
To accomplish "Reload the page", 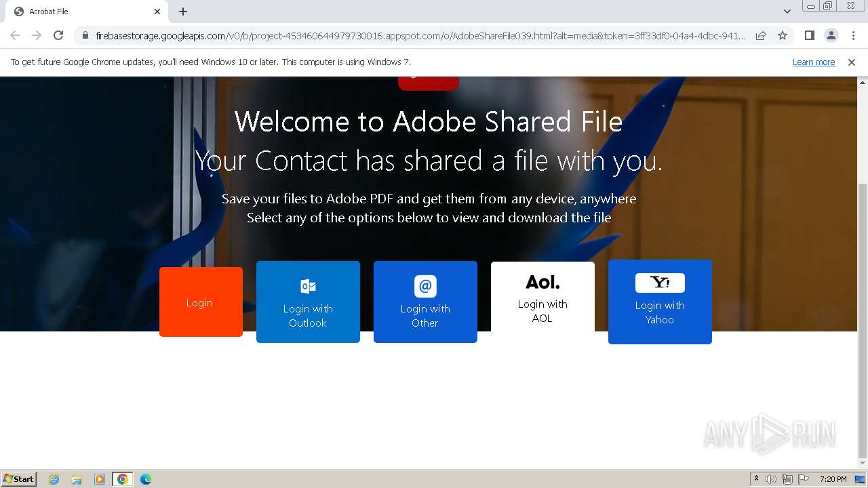I will (58, 35).
